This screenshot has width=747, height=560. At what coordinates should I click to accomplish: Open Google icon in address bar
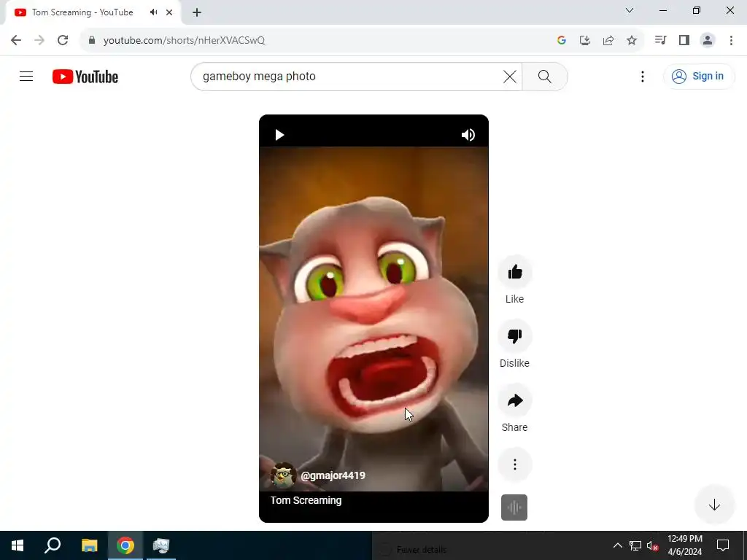tap(561, 41)
